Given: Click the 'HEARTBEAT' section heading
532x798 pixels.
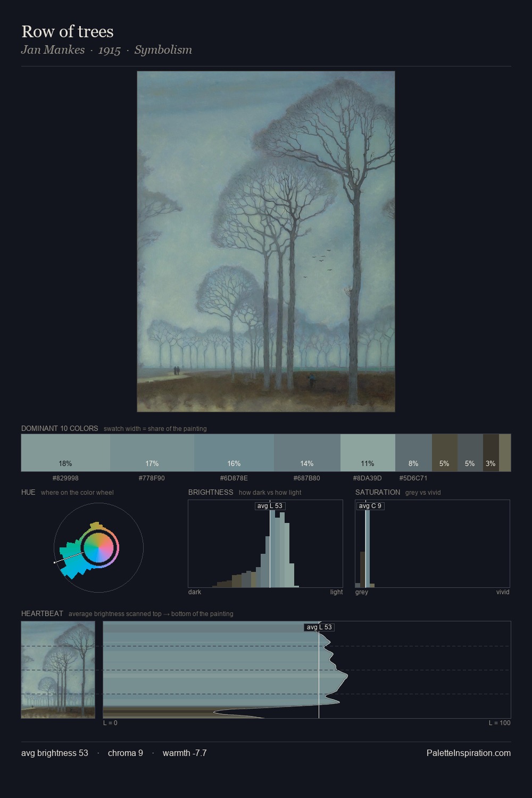Looking at the screenshot, I should (42, 613).
